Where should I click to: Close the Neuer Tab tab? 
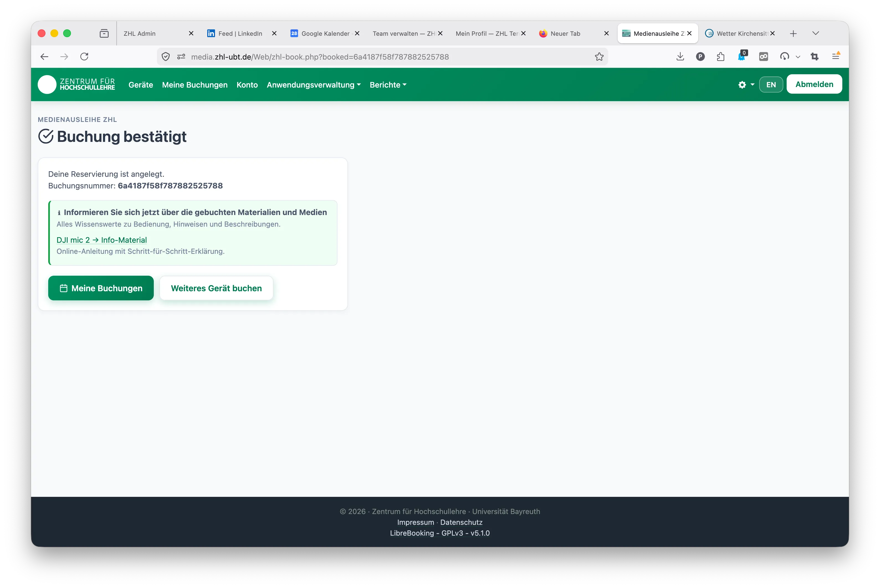pos(606,33)
